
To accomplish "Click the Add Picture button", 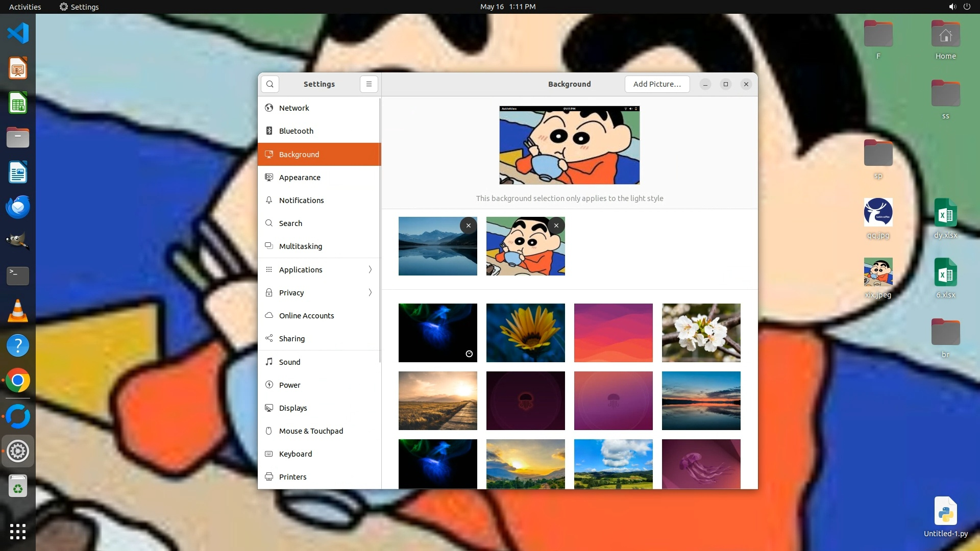I will coord(657,84).
